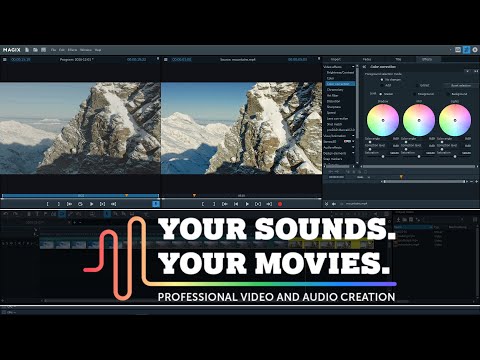The height and width of the screenshot is (360, 480).
Task: Click the red record button
Action: (x=280, y=204)
